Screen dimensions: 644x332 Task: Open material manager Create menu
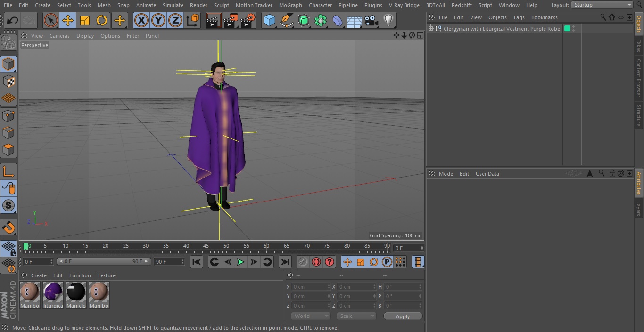pyautogui.click(x=39, y=275)
